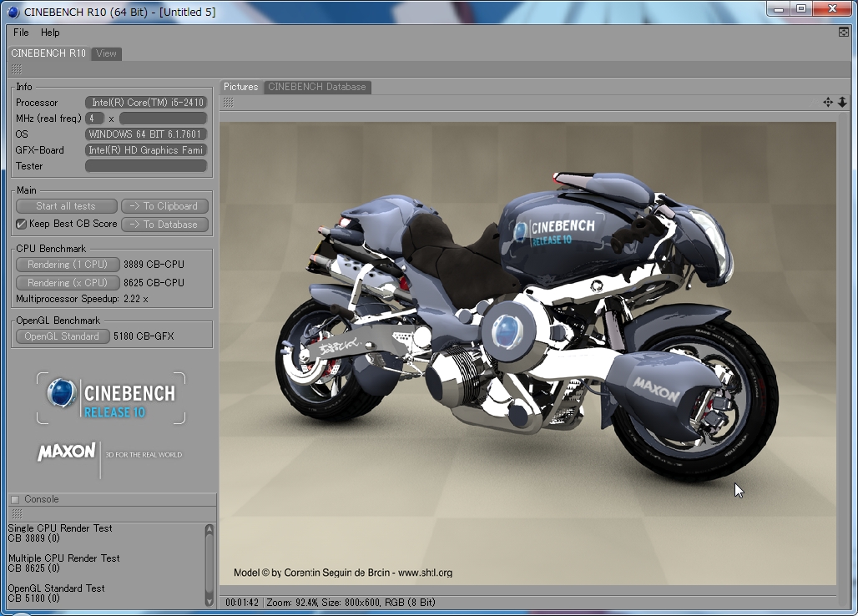The width and height of the screenshot is (858, 616).
Task: Run the Rendering (1 CPU) test
Action: click(68, 265)
